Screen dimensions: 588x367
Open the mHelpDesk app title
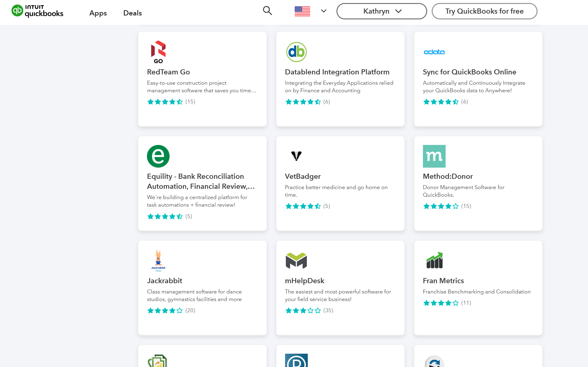click(x=304, y=281)
